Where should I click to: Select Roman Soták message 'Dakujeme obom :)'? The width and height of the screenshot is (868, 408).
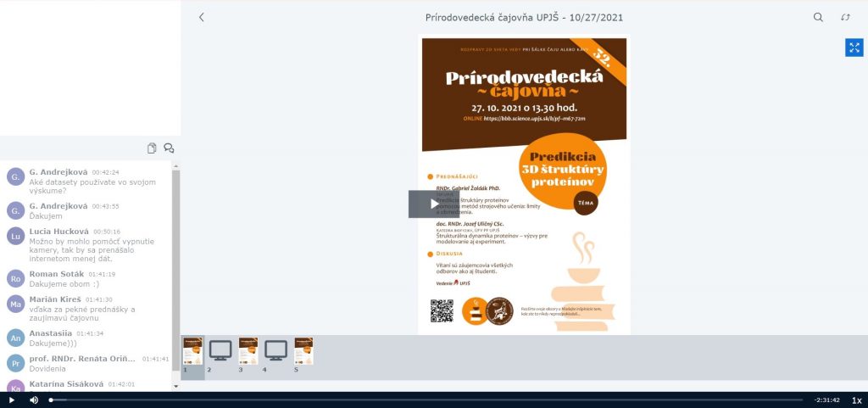(x=86, y=279)
